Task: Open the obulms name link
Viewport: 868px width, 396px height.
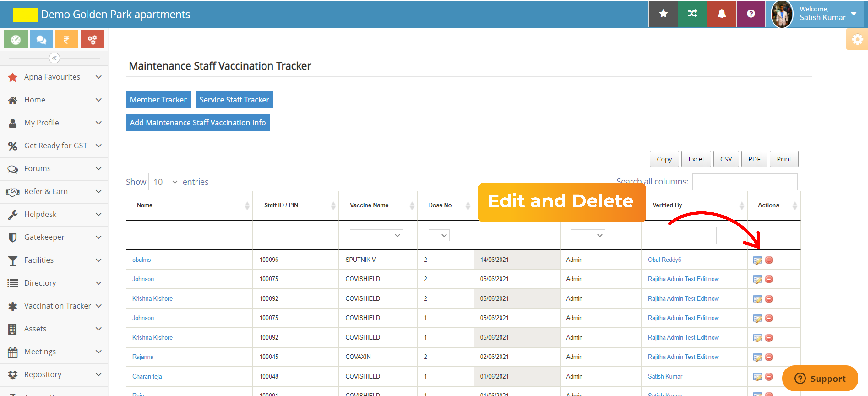Action: (x=141, y=260)
